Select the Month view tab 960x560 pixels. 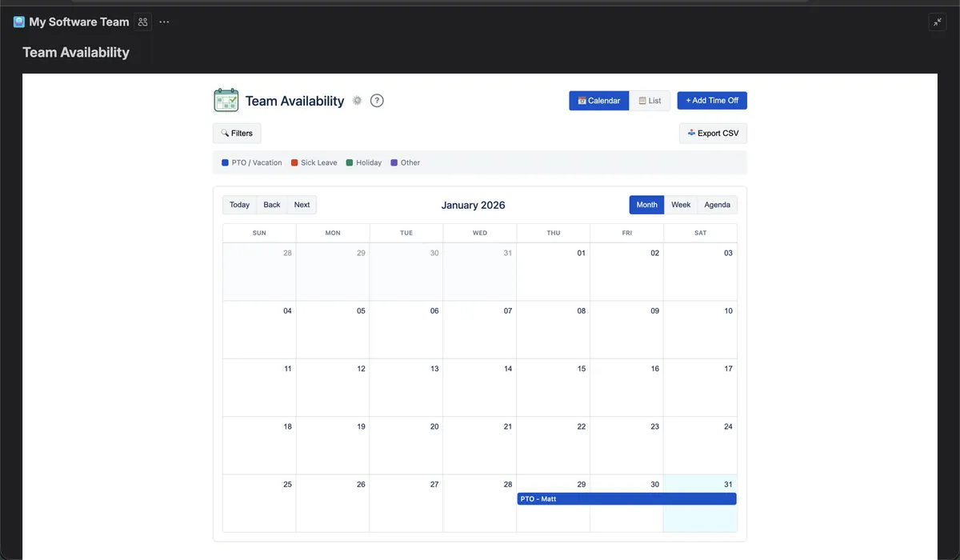[x=647, y=205]
